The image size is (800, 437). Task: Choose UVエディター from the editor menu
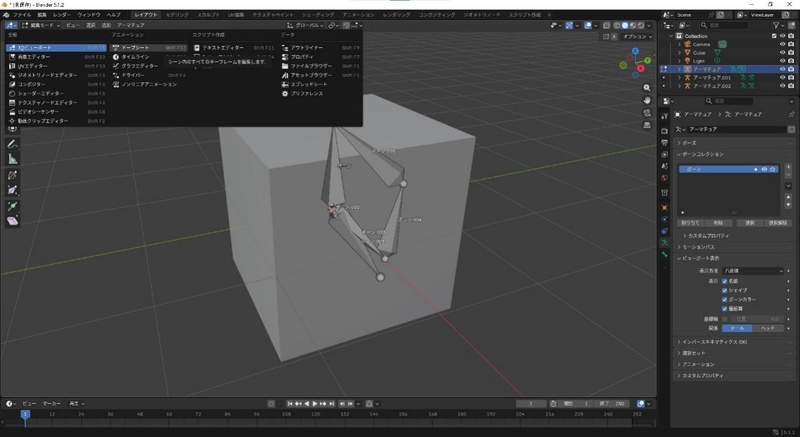pos(56,66)
